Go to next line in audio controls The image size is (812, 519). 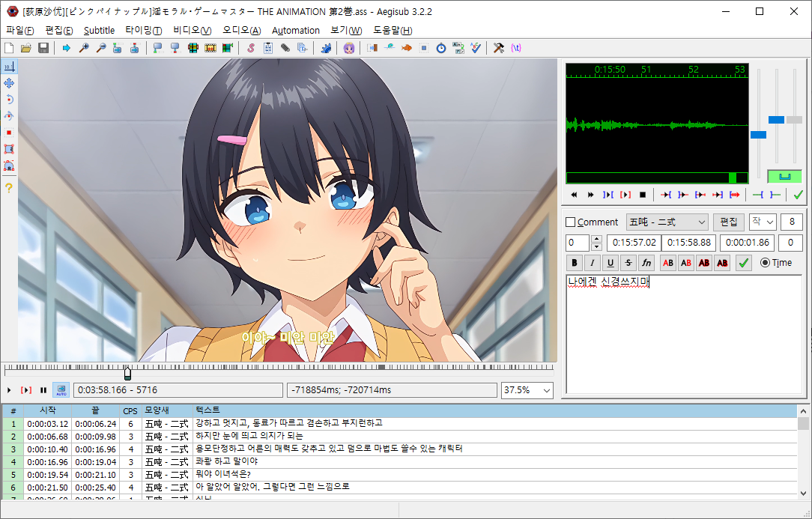point(591,195)
